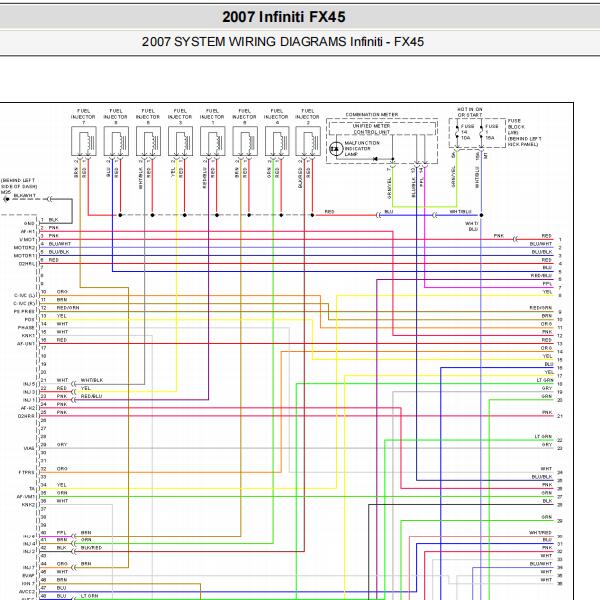
Task: Click the RED/BLU label at right terminal 6
Action: click(541, 276)
